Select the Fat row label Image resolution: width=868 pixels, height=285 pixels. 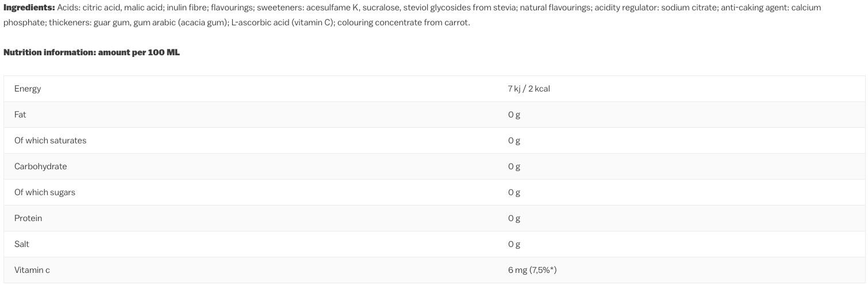tap(20, 115)
